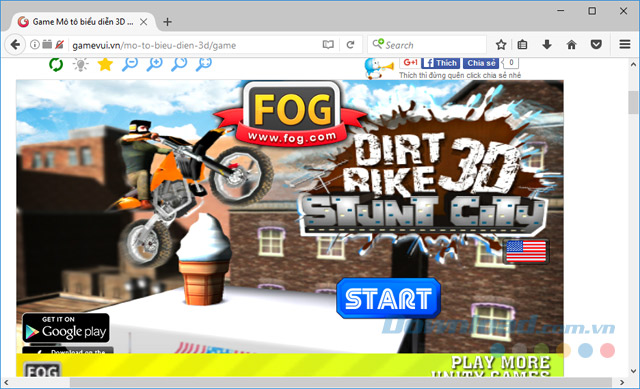Minimize the Firefox window
The width and height of the screenshot is (640, 389).
coord(561,11)
